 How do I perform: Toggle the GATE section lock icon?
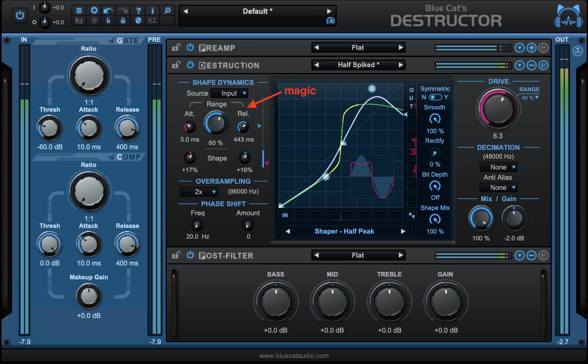coord(112,41)
